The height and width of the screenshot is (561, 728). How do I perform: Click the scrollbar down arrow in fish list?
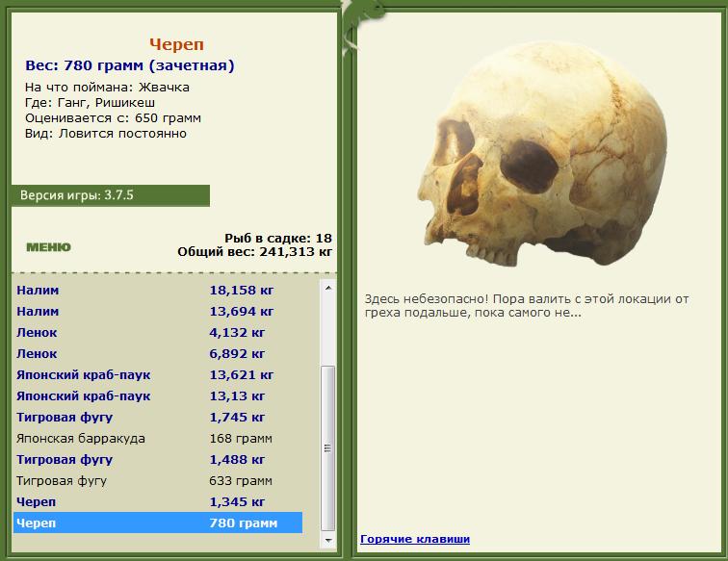click(x=328, y=540)
